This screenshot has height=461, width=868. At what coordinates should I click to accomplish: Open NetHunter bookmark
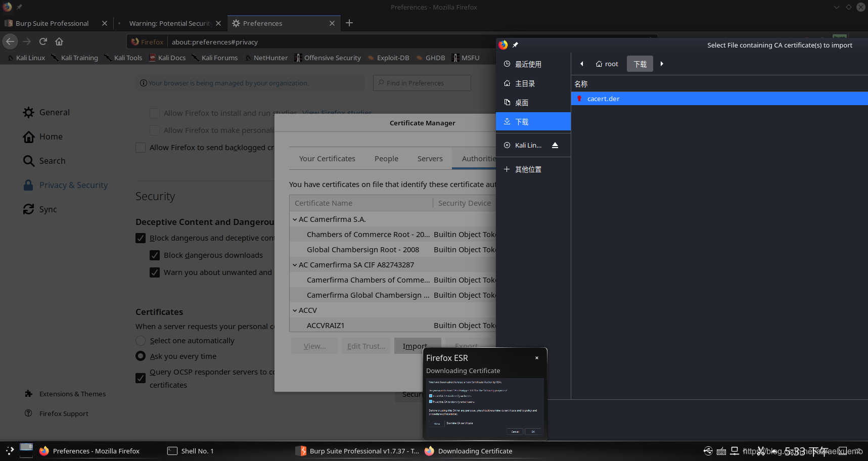coord(266,58)
